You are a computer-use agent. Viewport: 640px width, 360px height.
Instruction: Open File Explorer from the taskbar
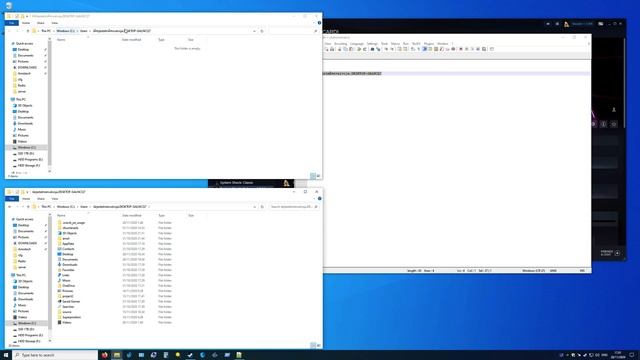[117, 355]
